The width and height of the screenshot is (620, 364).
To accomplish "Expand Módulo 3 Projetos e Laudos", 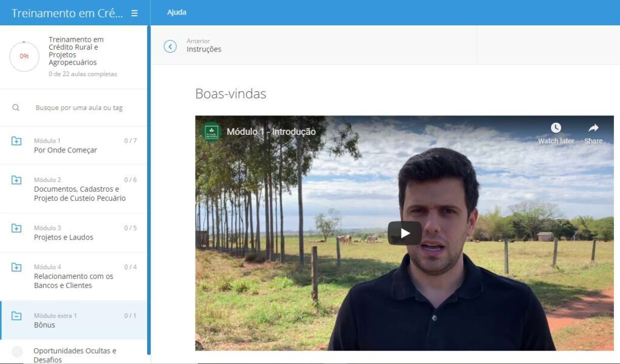I will tap(16, 229).
